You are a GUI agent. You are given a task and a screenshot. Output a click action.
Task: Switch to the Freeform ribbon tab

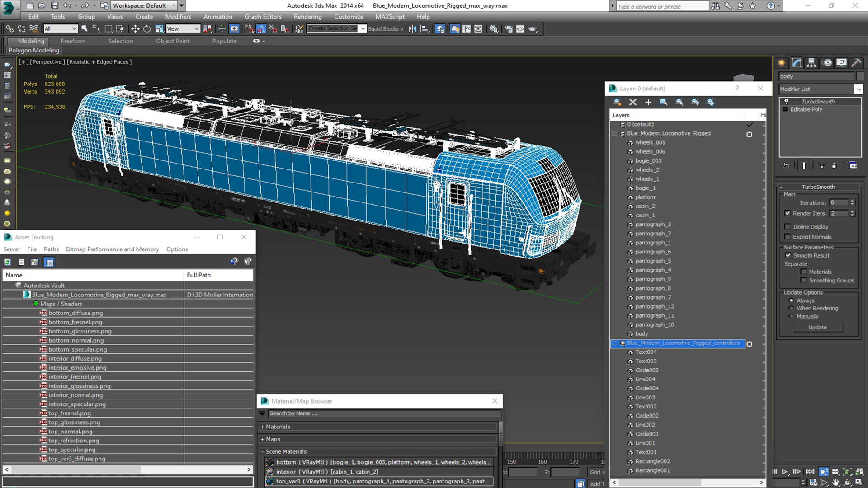click(x=73, y=41)
